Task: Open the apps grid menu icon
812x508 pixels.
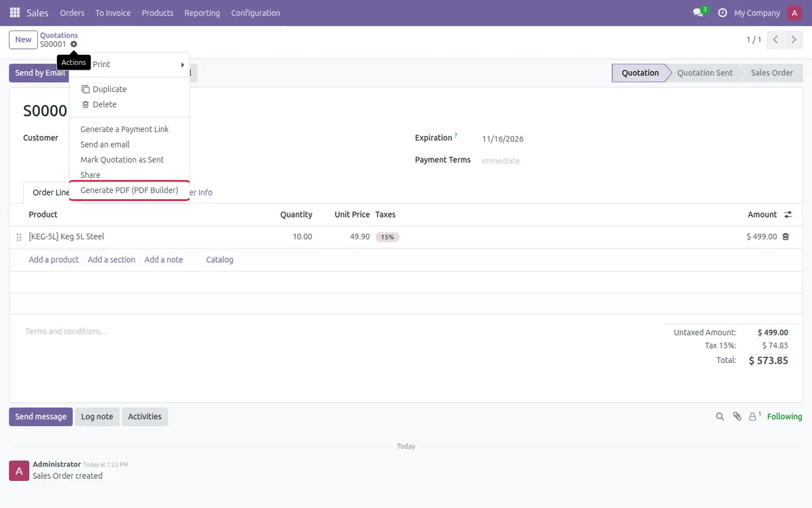Action: tap(15, 13)
